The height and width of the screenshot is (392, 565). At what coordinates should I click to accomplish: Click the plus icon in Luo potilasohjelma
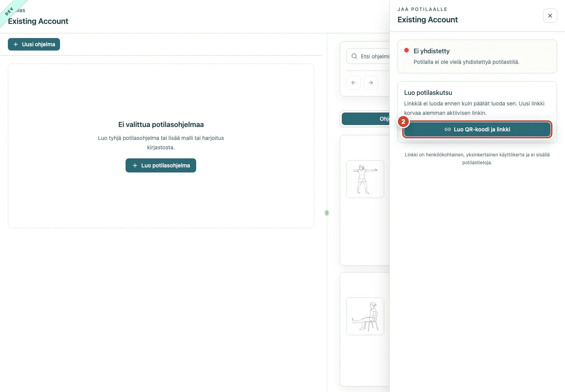(135, 165)
